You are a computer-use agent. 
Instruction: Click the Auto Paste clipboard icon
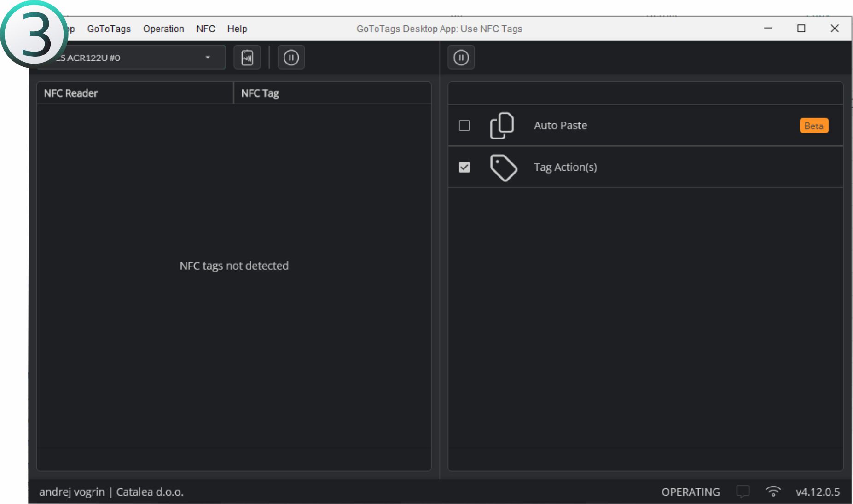click(502, 126)
